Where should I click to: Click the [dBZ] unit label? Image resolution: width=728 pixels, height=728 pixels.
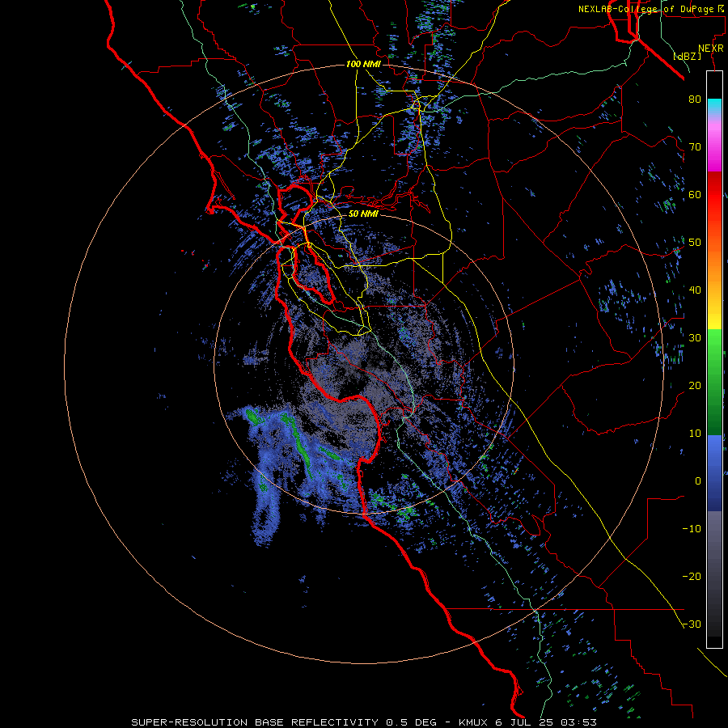point(687,56)
